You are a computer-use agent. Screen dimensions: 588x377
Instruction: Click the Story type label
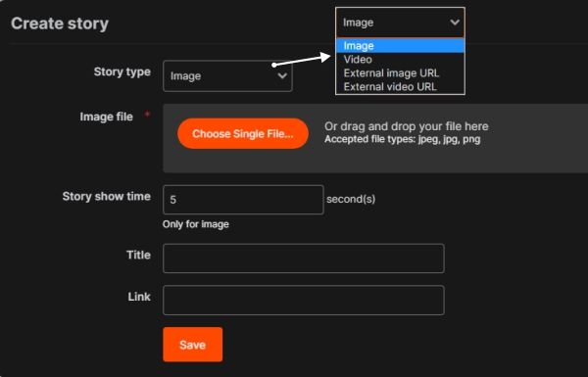pos(122,71)
